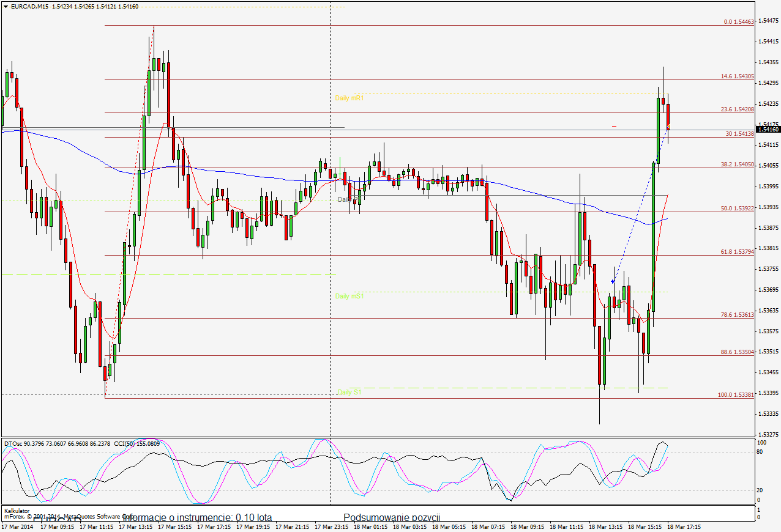Screen dimensions: 781x532
Task: Click the orange arrow marker on the last candle
Action: pyautogui.click(x=669, y=126)
